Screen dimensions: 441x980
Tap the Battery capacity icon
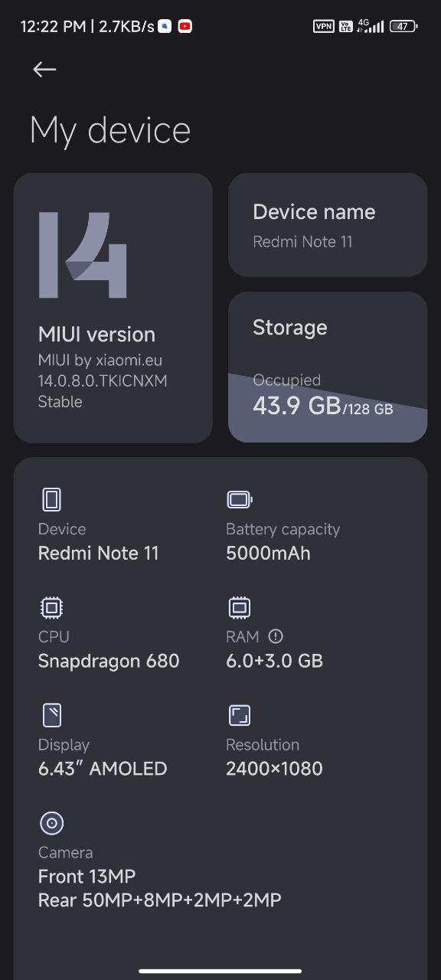240,500
